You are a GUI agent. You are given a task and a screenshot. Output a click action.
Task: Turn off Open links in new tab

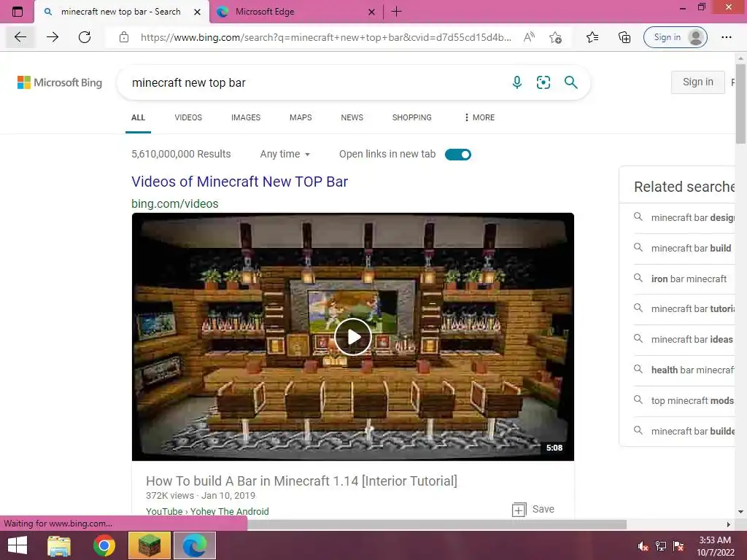pyautogui.click(x=458, y=155)
